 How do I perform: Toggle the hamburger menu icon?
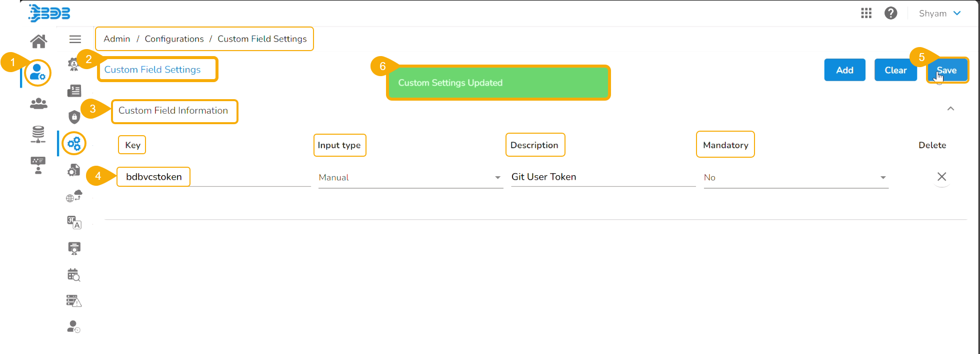75,39
